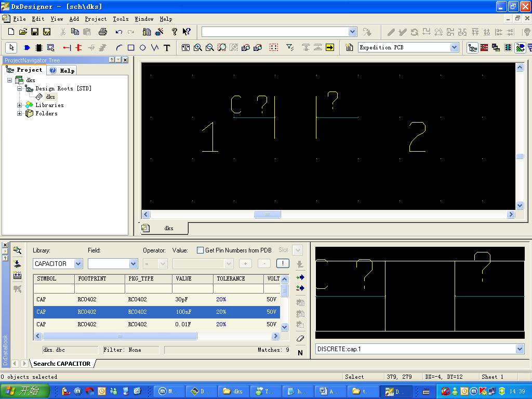Click the DxDataBook search binoculars icon
This screenshot has height=399, width=532.
pyautogui.click(x=17, y=250)
